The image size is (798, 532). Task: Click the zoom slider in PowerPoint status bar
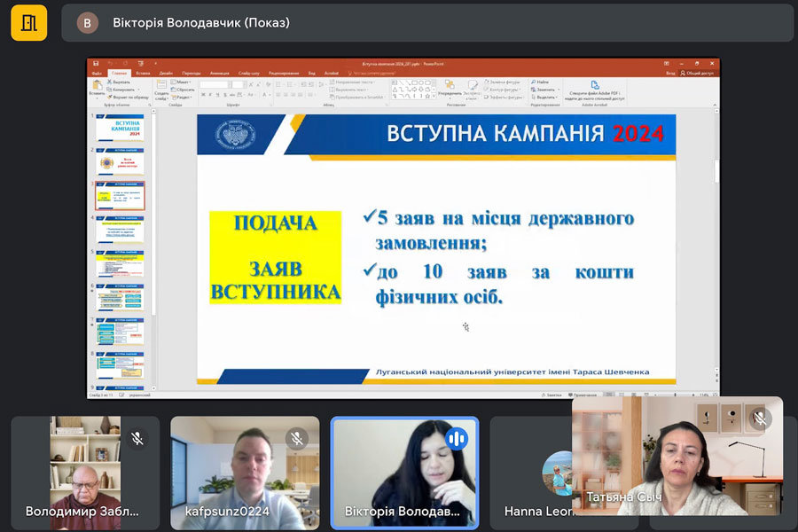click(675, 395)
